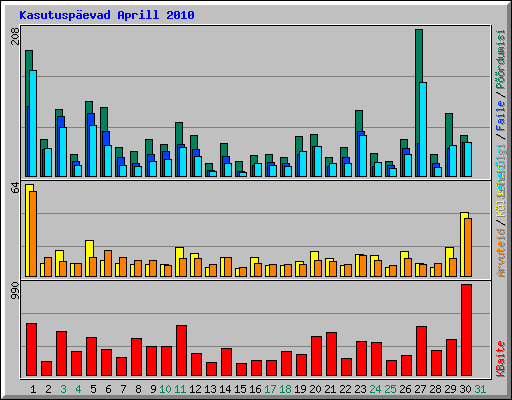Click the 64 scale value

pos(15,187)
